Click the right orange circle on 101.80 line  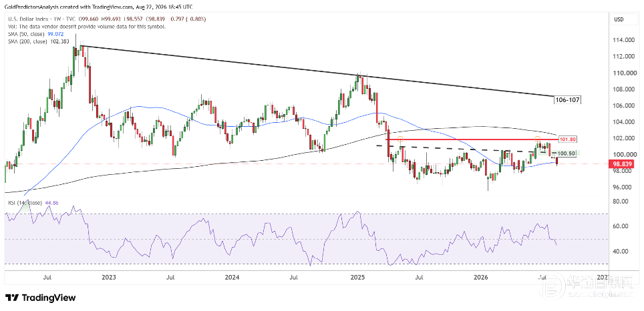point(537,139)
